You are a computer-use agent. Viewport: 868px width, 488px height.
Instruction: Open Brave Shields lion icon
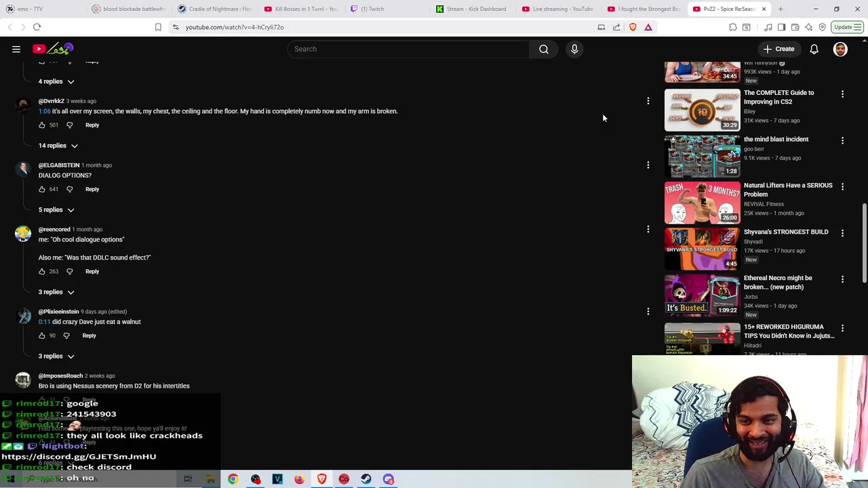click(633, 27)
